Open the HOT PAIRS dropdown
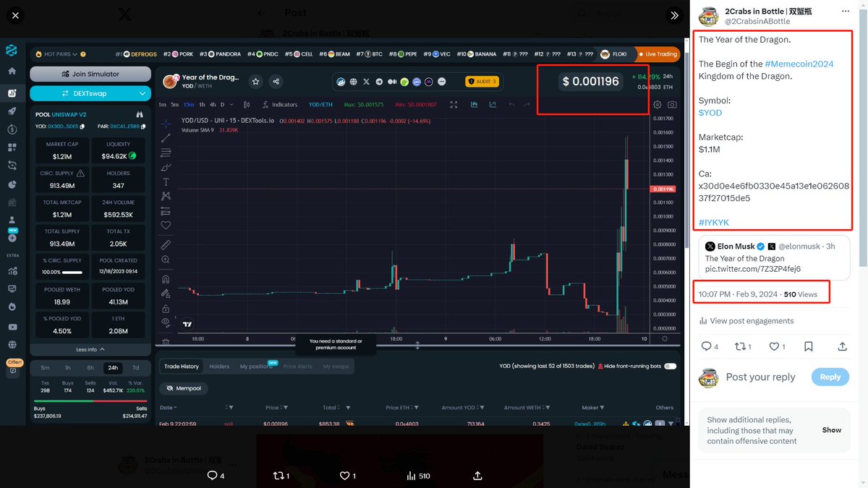Viewport: 868px width, 488px height. pos(60,54)
